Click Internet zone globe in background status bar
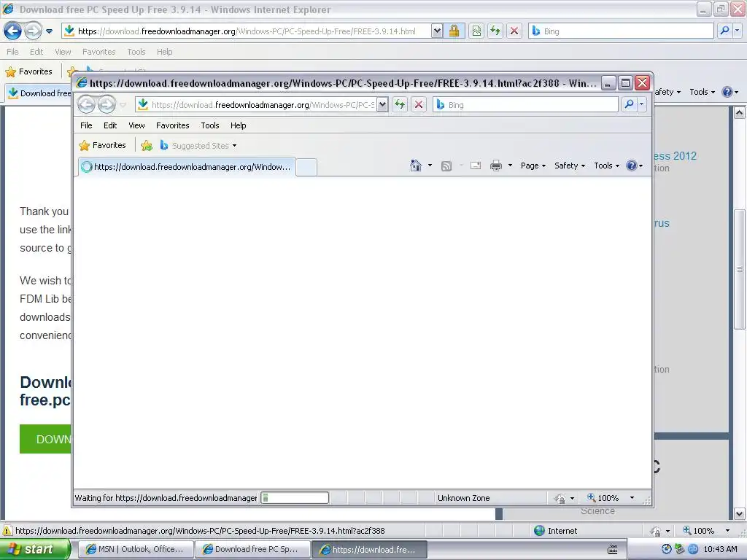 [x=539, y=531]
